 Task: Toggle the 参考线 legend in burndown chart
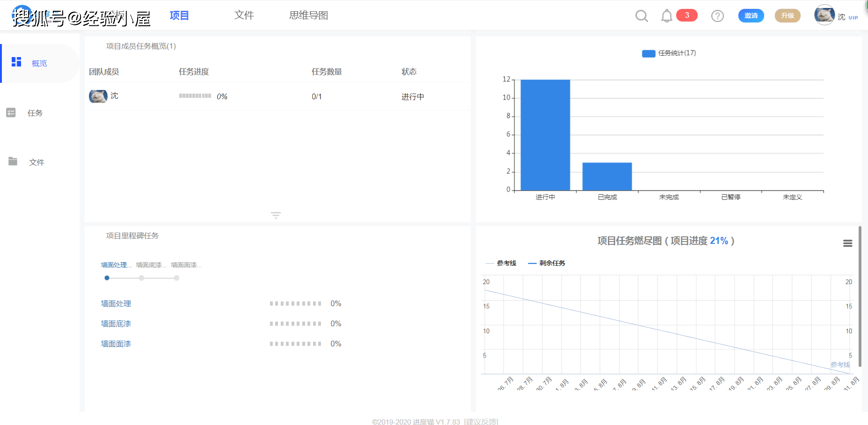tap(502, 263)
